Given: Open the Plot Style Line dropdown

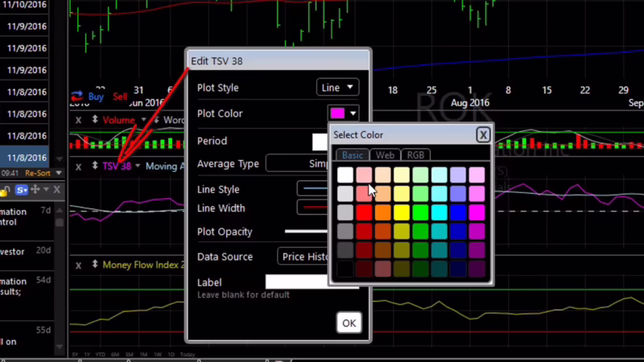Looking at the screenshot, I should point(337,87).
